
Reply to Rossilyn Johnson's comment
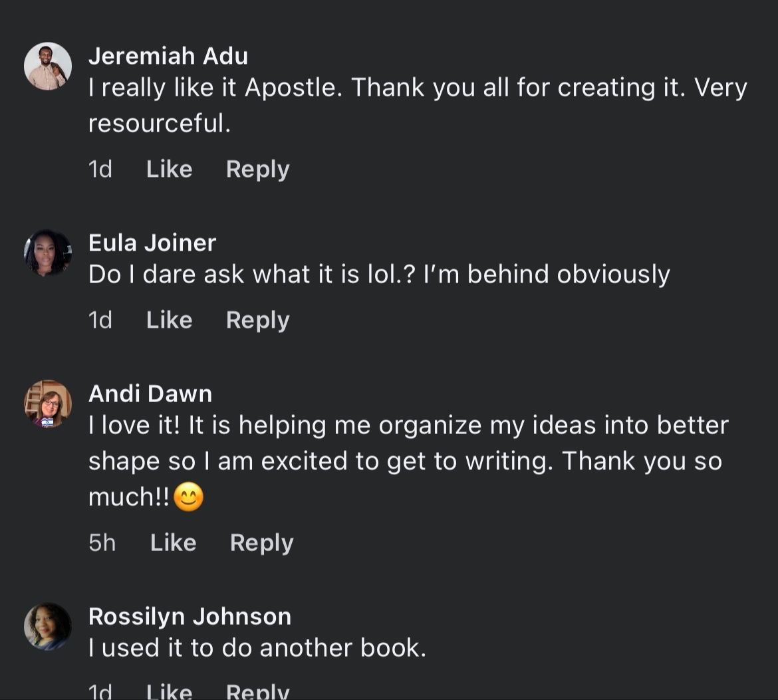tap(257, 691)
